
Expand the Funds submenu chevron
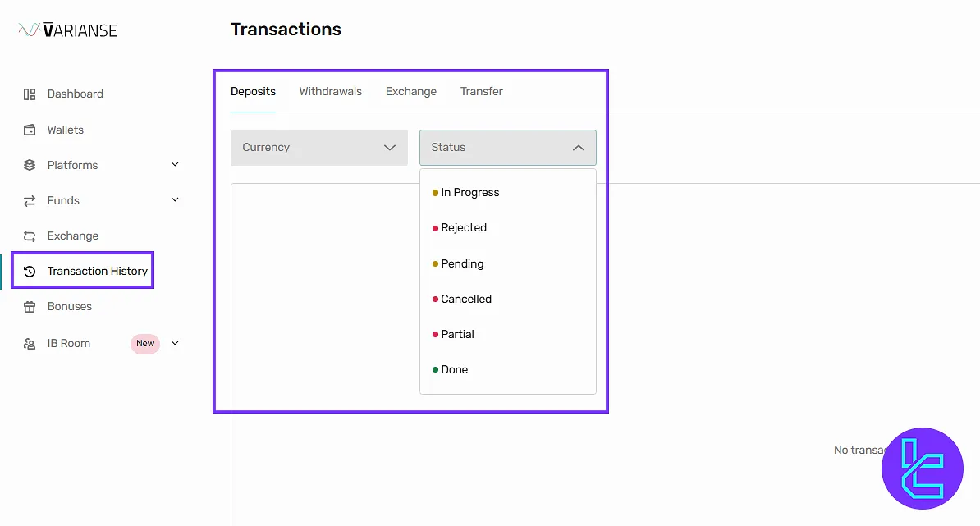click(x=175, y=200)
